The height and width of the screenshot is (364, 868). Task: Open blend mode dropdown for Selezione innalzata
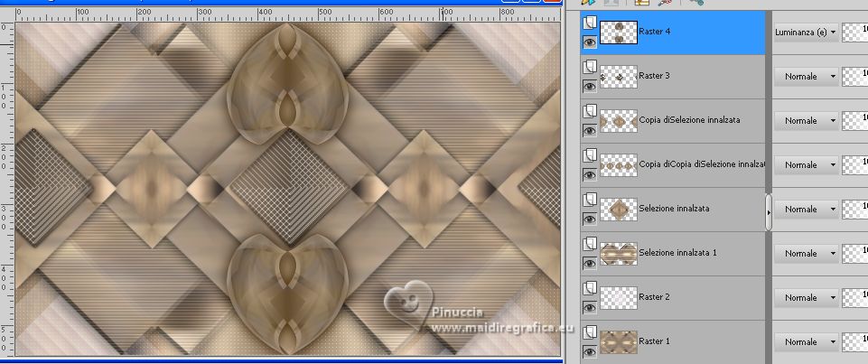click(806, 210)
